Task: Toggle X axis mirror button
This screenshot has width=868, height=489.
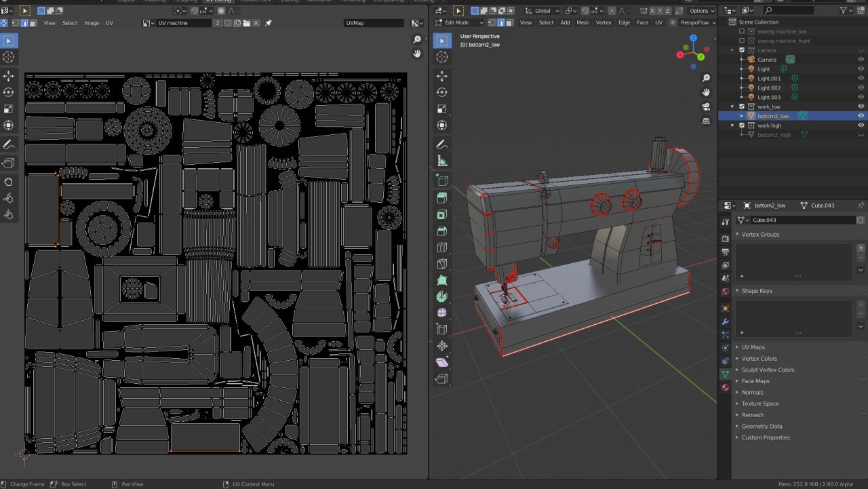Action: (x=652, y=11)
